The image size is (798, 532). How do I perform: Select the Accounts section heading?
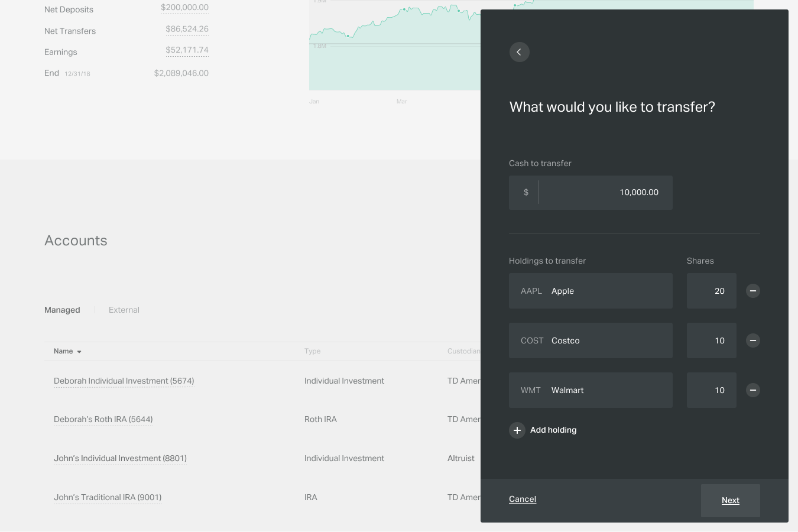tap(76, 241)
